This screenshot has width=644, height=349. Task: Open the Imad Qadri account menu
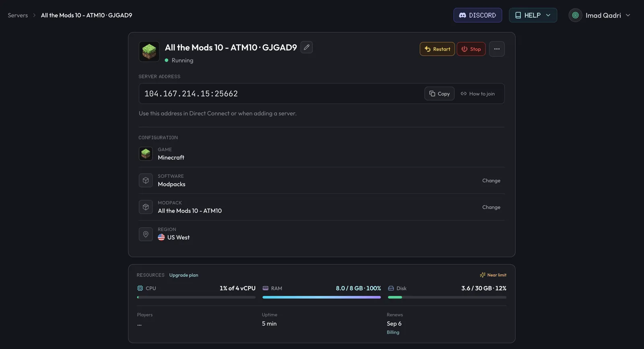coord(600,15)
